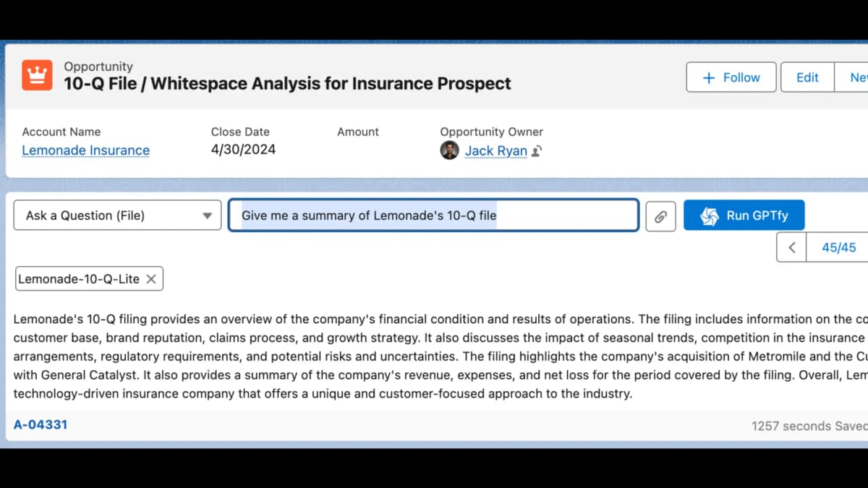
Task: Click the left chevron to view previous response
Action: pos(791,247)
